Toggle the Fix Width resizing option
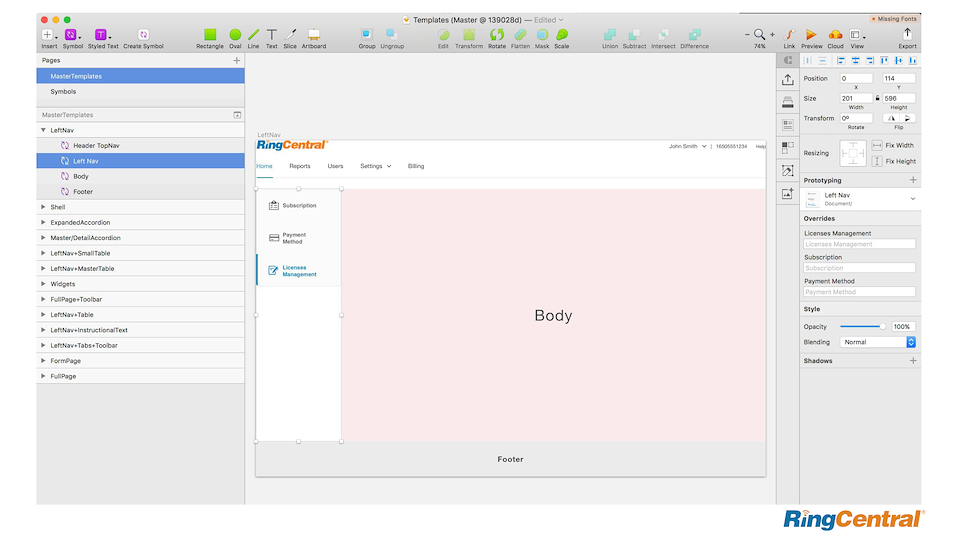Viewport: 960px width, 540px height. pos(877,146)
